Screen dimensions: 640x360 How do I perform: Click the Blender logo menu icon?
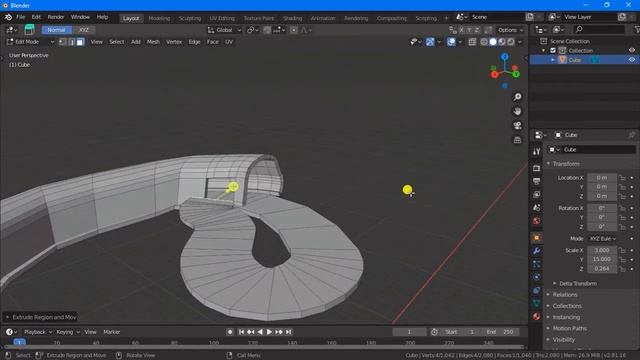click(x=8, y=17)
